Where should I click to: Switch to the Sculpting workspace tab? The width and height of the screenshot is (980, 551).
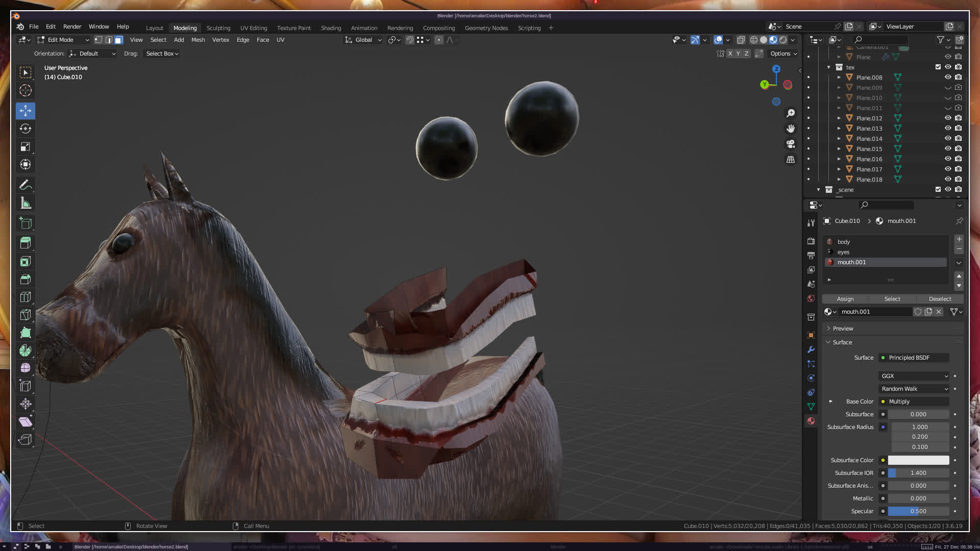click(218, 28)
